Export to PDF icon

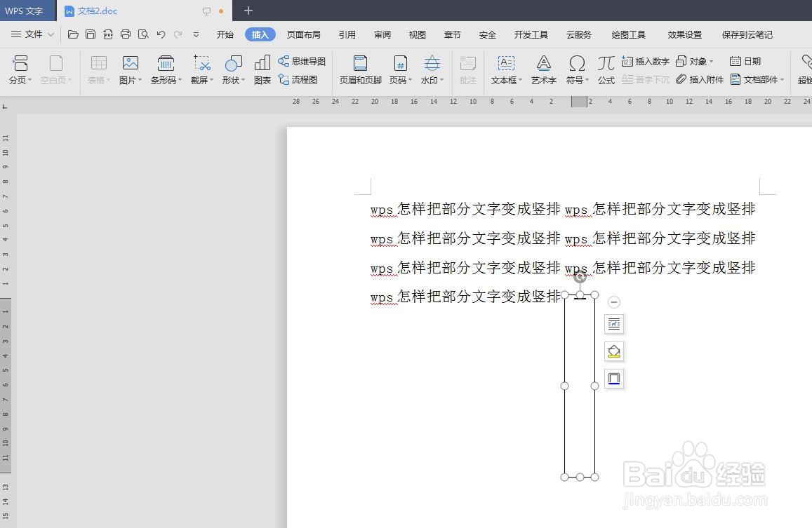(107, 34)
